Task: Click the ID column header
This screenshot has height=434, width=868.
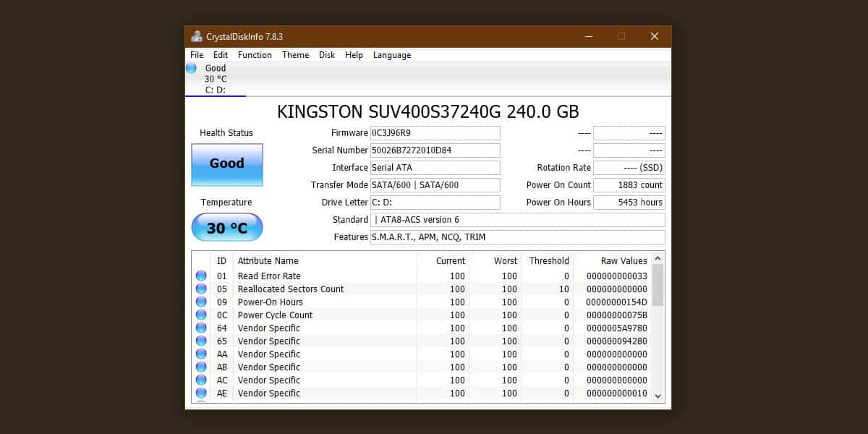Action: tap(221, 260)
